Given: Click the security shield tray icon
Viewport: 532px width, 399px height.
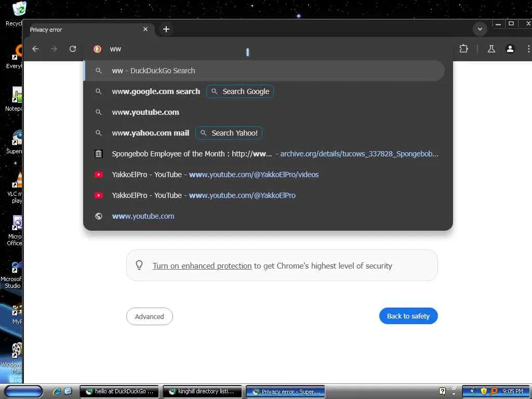Looking at the screenshot, I should [x=484, y=391].
